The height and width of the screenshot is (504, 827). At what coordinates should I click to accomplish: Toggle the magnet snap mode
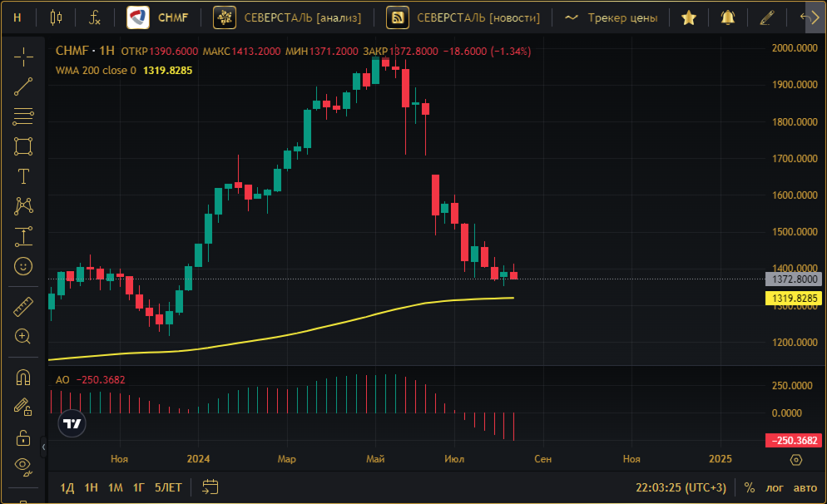[23, 378]
